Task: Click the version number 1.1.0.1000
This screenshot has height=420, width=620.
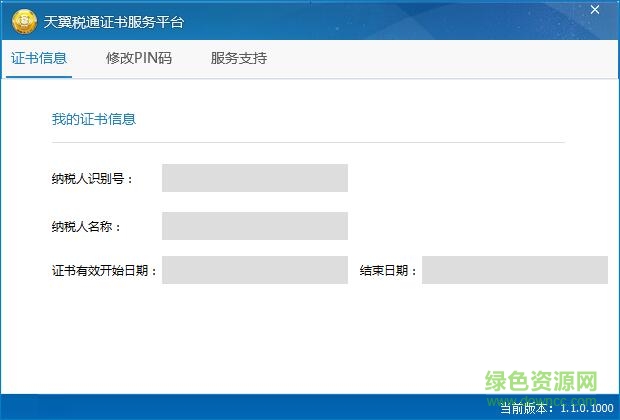Action: pyautogui.click(x=586, y=408)
